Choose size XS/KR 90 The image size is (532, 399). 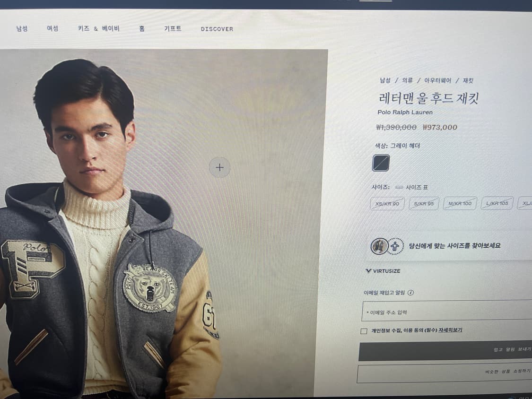point(387,204)
